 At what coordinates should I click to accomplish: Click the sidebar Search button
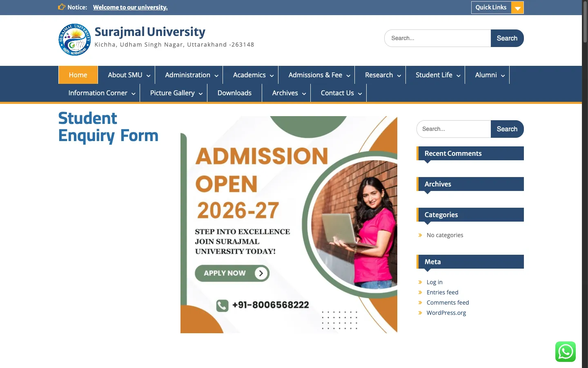pos(507,129)
